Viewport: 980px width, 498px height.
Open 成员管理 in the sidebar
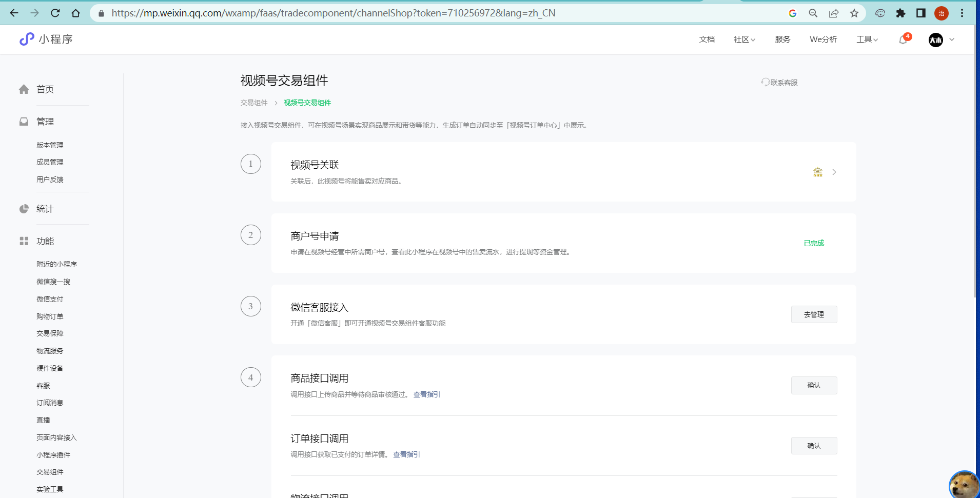(50, 162)
